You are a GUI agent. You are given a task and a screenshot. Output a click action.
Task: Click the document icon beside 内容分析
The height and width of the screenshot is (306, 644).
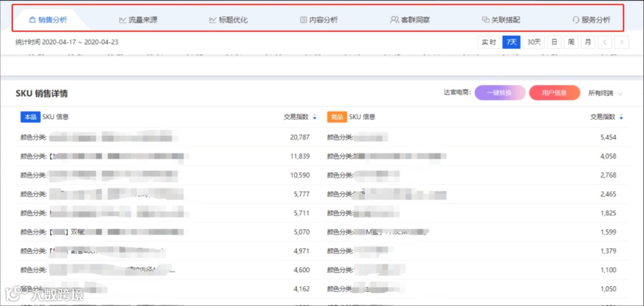(304, 20)
